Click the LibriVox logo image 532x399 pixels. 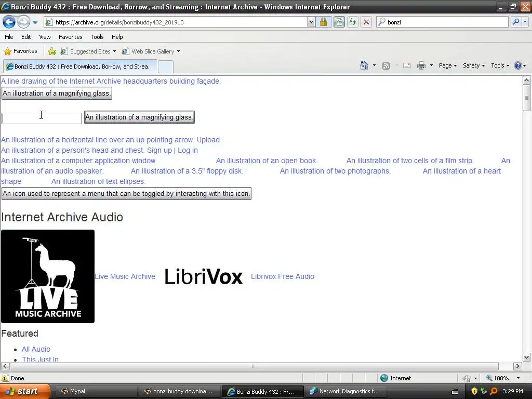[204, 276]
